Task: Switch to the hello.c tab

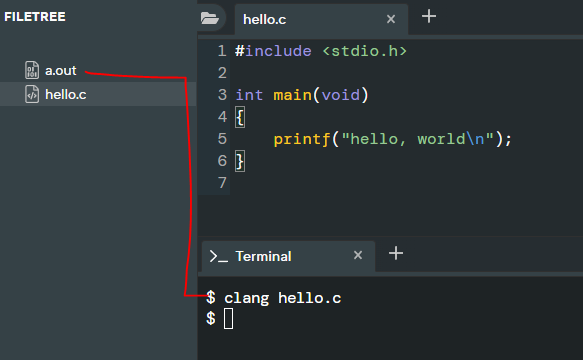Action: pos(321,19)
